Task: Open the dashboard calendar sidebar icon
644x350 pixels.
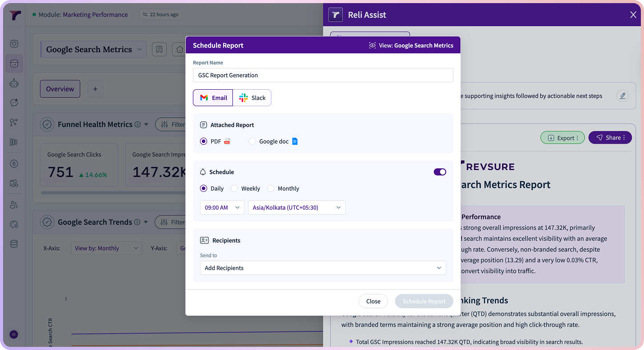Action: tap(14, 64)
